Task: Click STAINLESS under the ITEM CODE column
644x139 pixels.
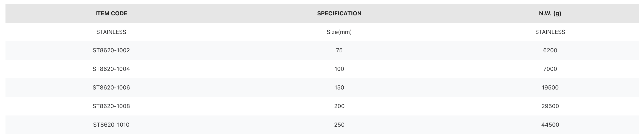Action: pyautogui.click(x=111, y=32)
